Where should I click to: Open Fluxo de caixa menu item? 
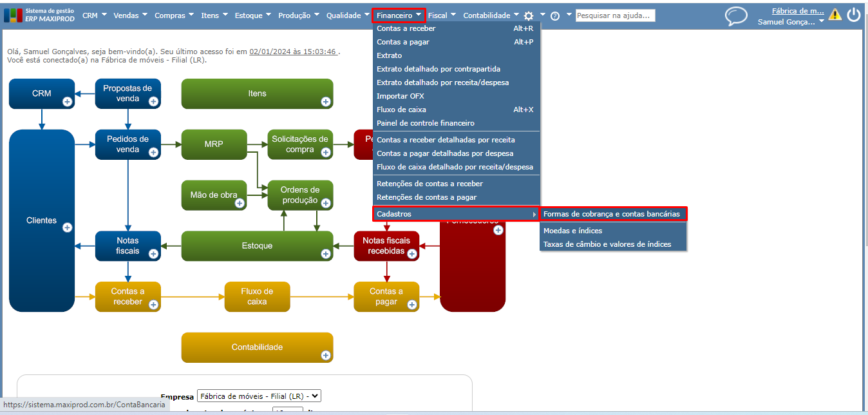pos(457,110)
